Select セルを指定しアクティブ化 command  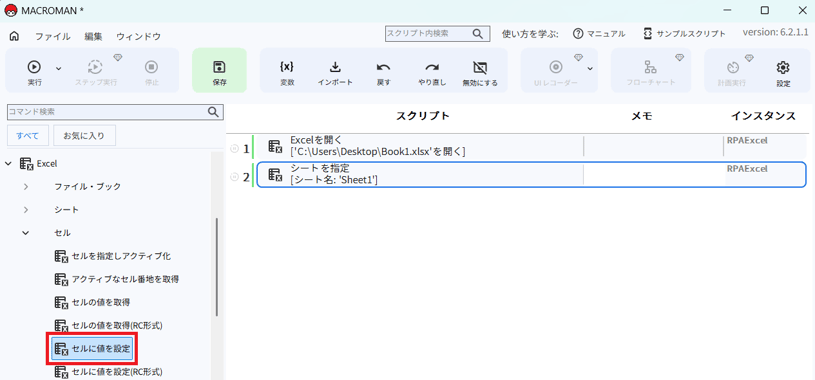coord(113,256)
